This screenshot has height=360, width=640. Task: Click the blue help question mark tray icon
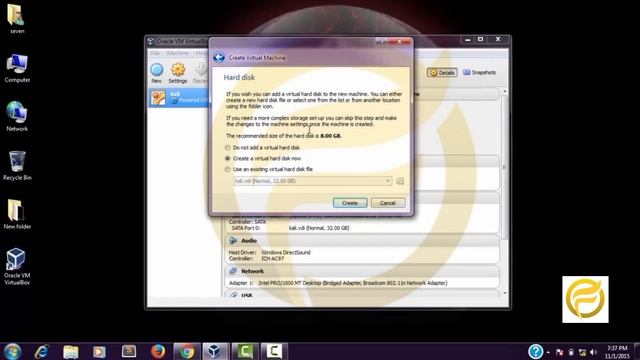pyautogui.click(x=535, y=351)
